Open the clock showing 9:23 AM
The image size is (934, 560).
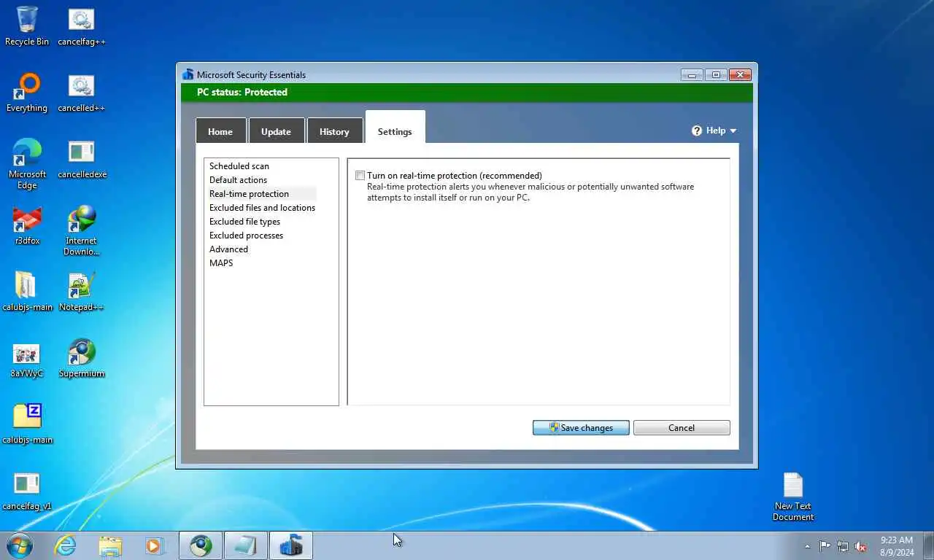tap(896, 546)
